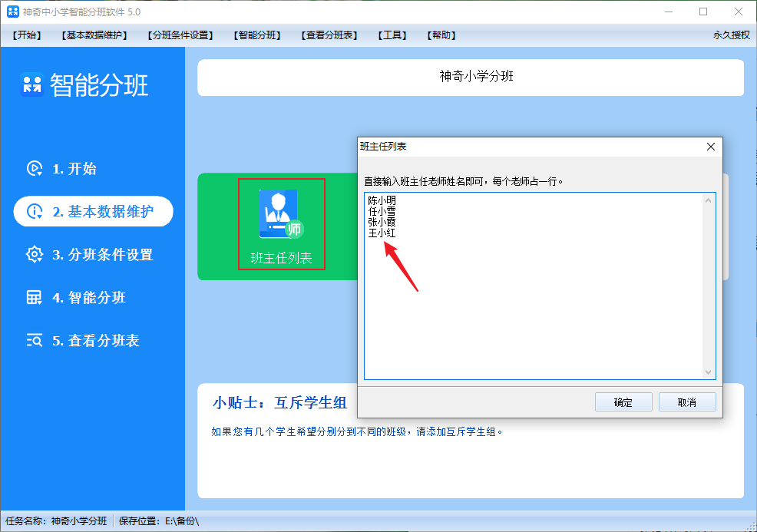757x532 pixels.
Task: Click the 智能分班 table icon
Action: tap(35, 297)
